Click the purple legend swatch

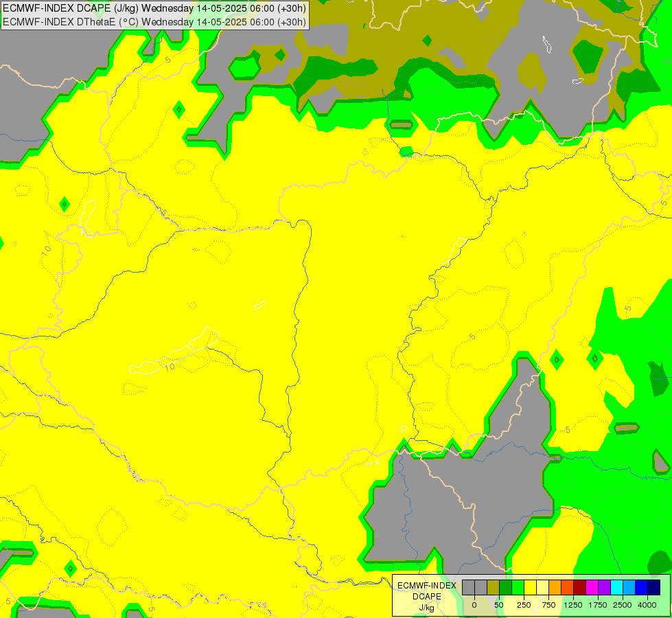(605, 588)
